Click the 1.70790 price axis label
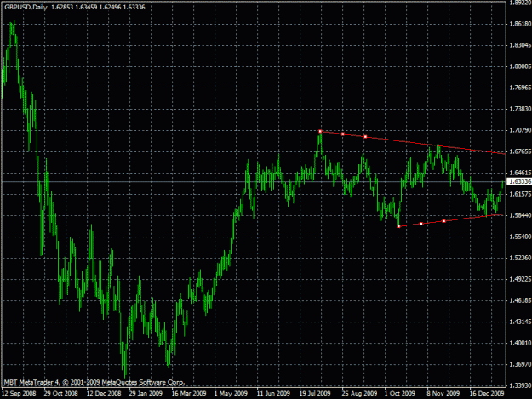This screenshot has width=532, height=399. (520, 130)
